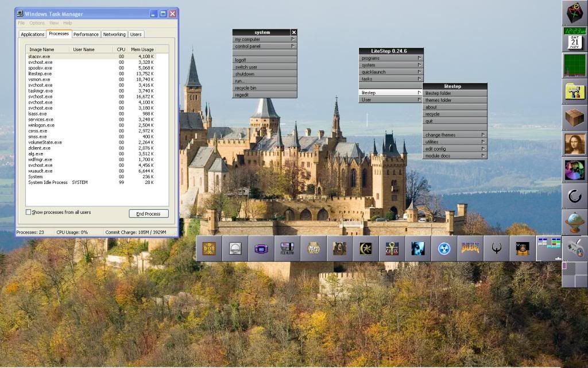Screen dimensions: 588x368
Task: Expand the quicklaunch submenu
Action: point(390,72)
